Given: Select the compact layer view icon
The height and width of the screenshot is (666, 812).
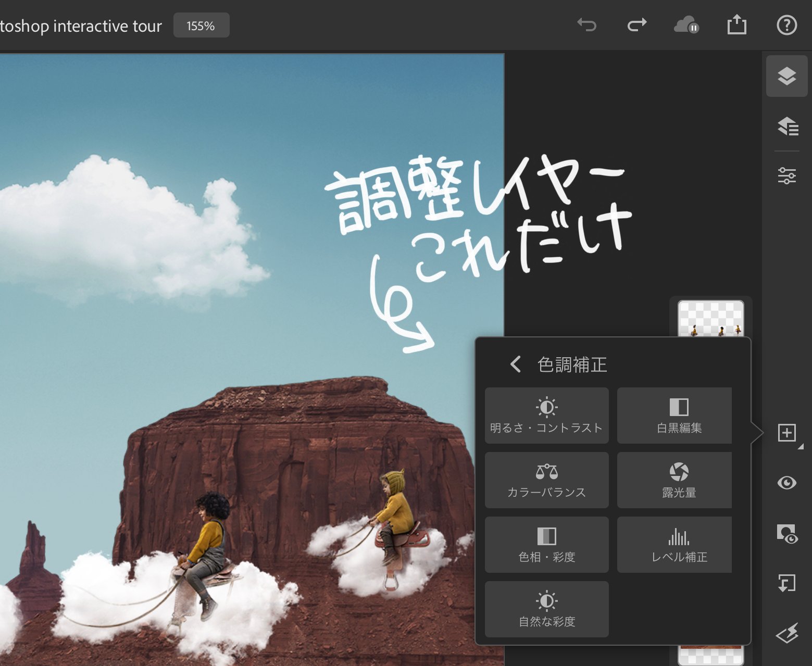Looking at the screenshot, I should coord(786,77).
